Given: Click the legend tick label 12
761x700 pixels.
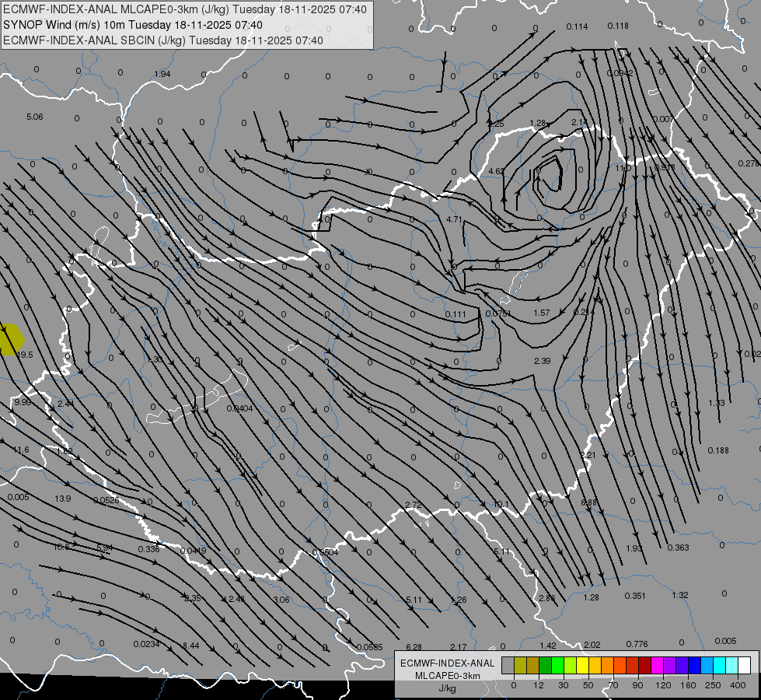Looking at the screenshot, I should (x=539, y=685).
